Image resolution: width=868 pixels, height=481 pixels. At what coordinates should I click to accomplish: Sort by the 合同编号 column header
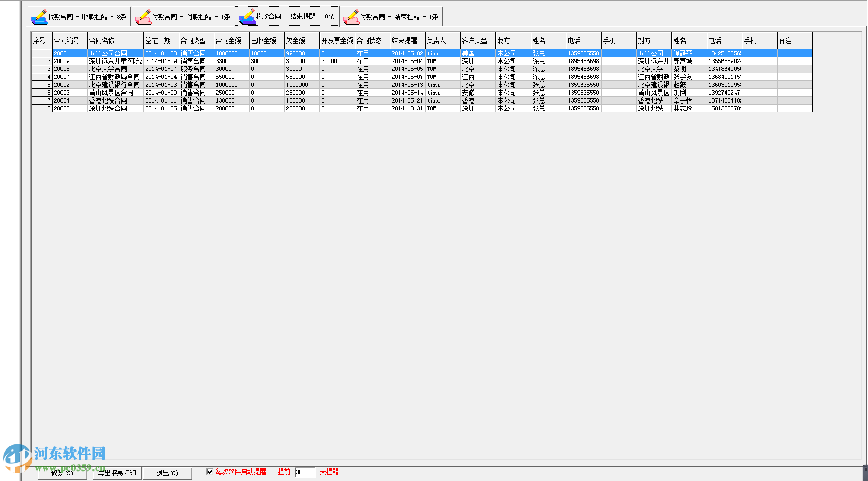[x=70, y=40]
